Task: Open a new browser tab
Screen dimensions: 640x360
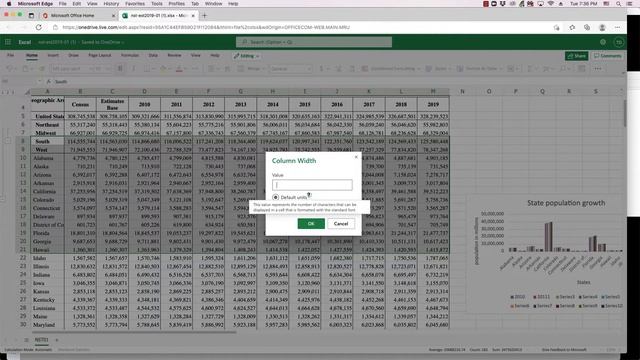Action: tap(204, 16)
